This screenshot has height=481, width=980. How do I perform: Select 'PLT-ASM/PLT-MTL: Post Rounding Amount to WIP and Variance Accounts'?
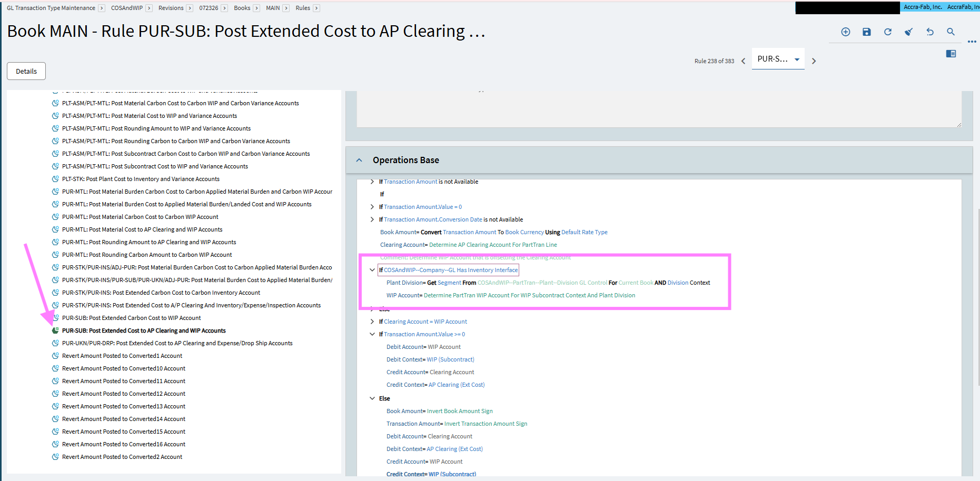click(x=156, y=128)
